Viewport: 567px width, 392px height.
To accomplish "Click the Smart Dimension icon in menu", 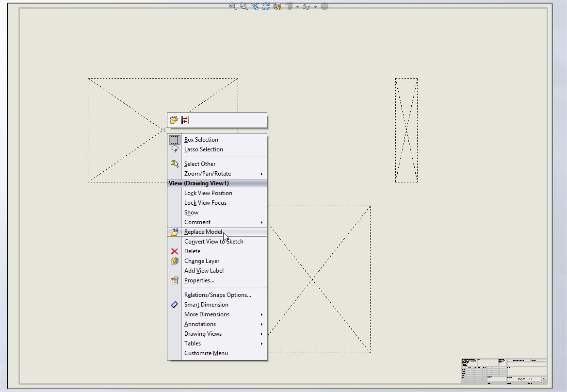I will [x=175, y=305].
